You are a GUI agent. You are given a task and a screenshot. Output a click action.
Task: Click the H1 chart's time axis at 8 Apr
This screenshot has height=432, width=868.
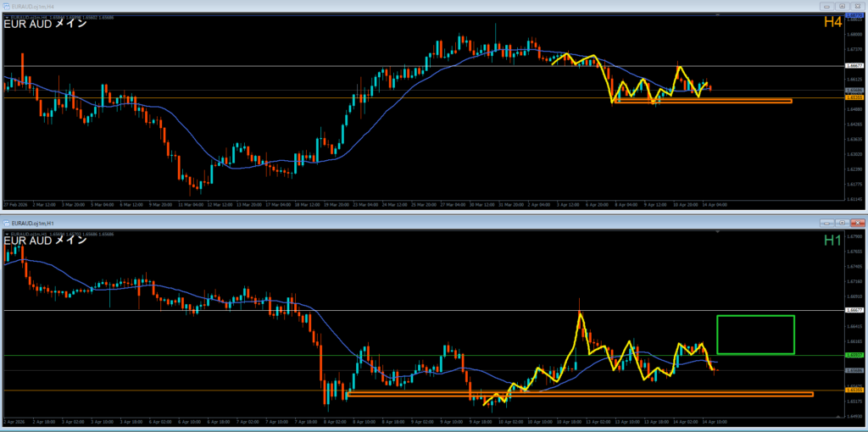point(366,420)
